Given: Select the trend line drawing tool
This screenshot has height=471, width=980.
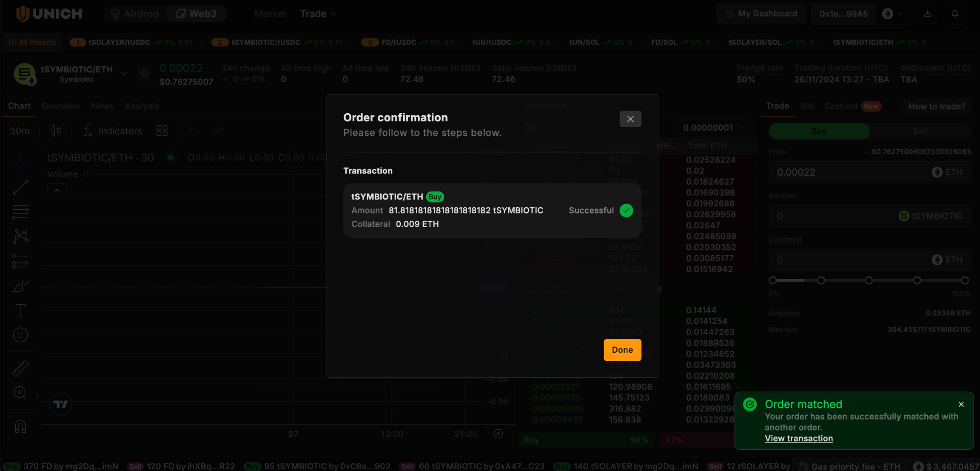Looking at the screenshot, I should (x=20, y=187).
